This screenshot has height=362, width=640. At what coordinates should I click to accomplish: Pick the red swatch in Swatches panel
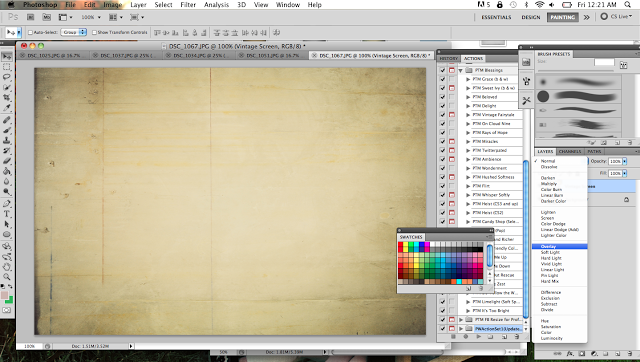coord(400,244)
